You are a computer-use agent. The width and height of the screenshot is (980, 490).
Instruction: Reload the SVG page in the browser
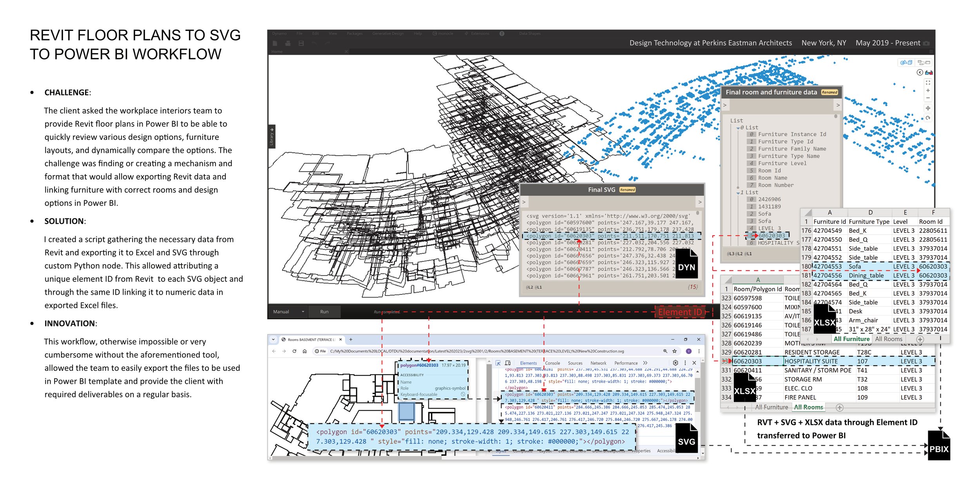[x=294, y=352]
